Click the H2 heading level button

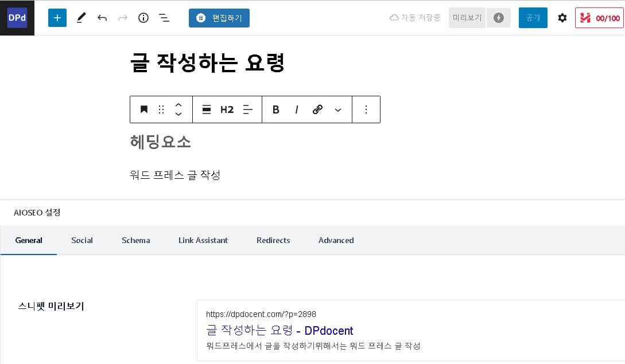(227, 109)
